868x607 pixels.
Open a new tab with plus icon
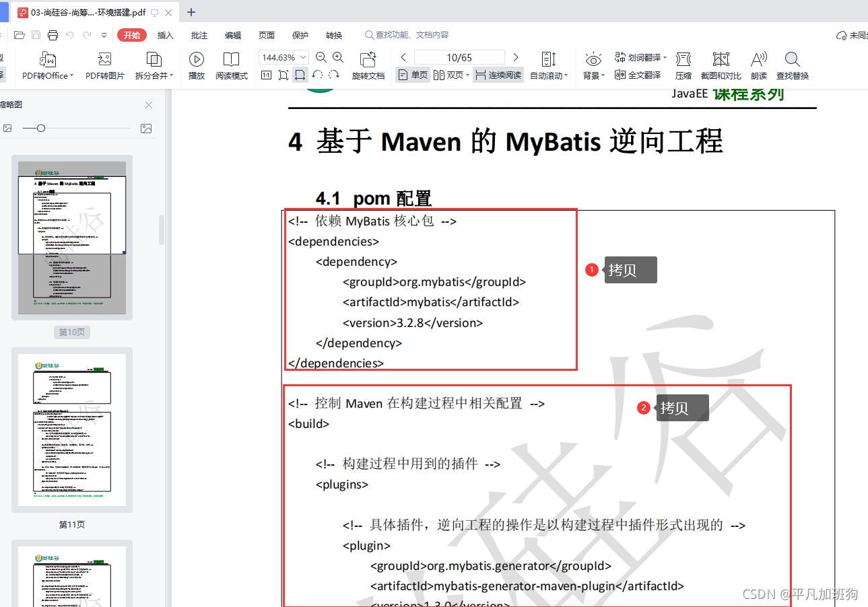point(191,12)
